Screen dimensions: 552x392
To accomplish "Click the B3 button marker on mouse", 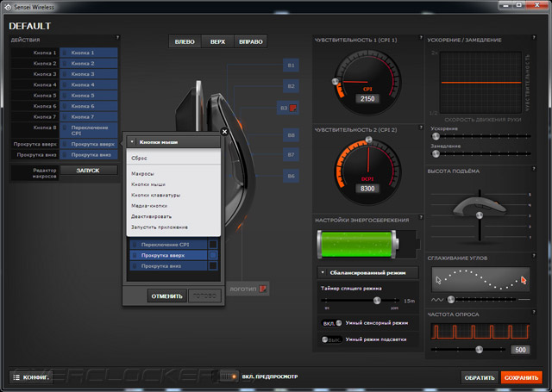I will 287,108.
